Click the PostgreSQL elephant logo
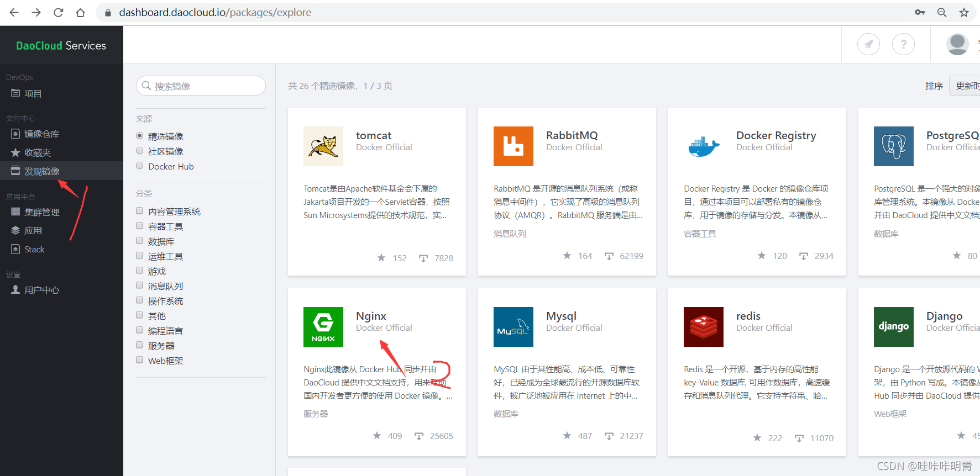This screenshot has width=980, height=476. click(894, 146)
